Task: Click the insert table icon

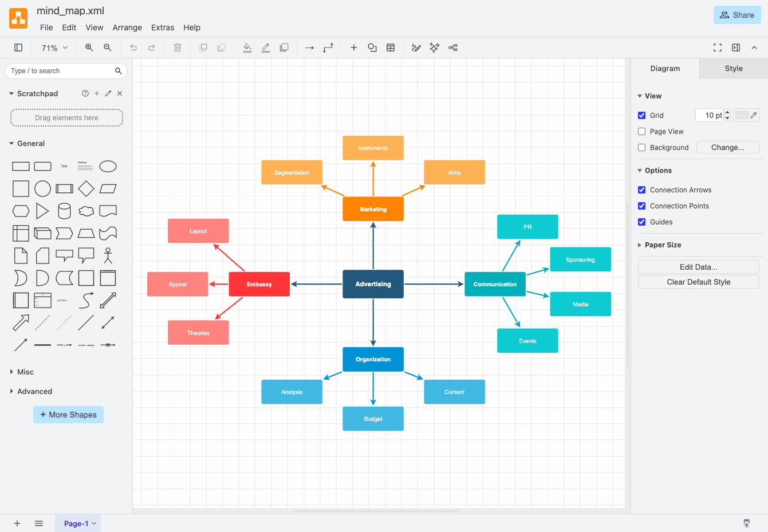Action: click(x=391, y=48)
